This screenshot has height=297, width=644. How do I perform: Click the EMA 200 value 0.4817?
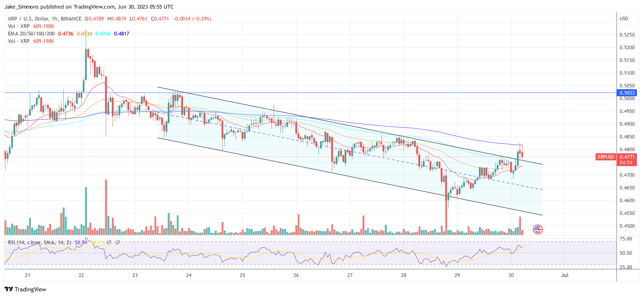(x=121, y=34)
